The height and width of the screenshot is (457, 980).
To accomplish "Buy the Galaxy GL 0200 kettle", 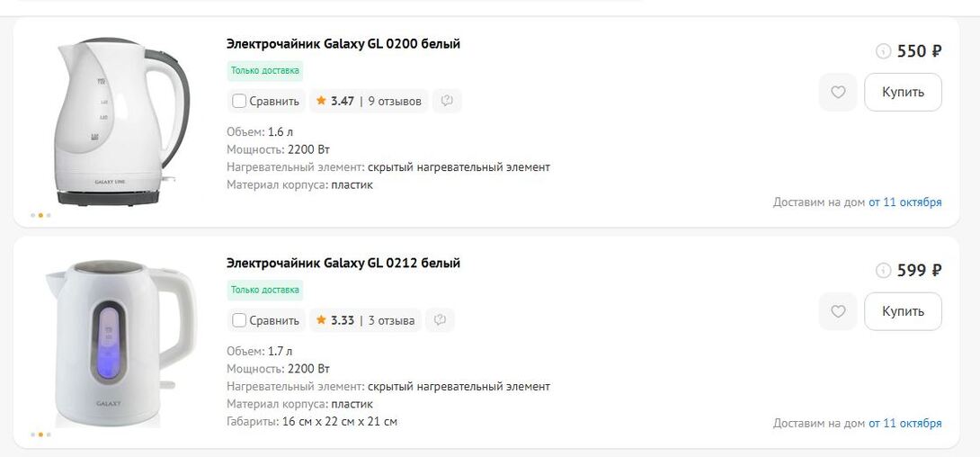I will pos(903,92).
